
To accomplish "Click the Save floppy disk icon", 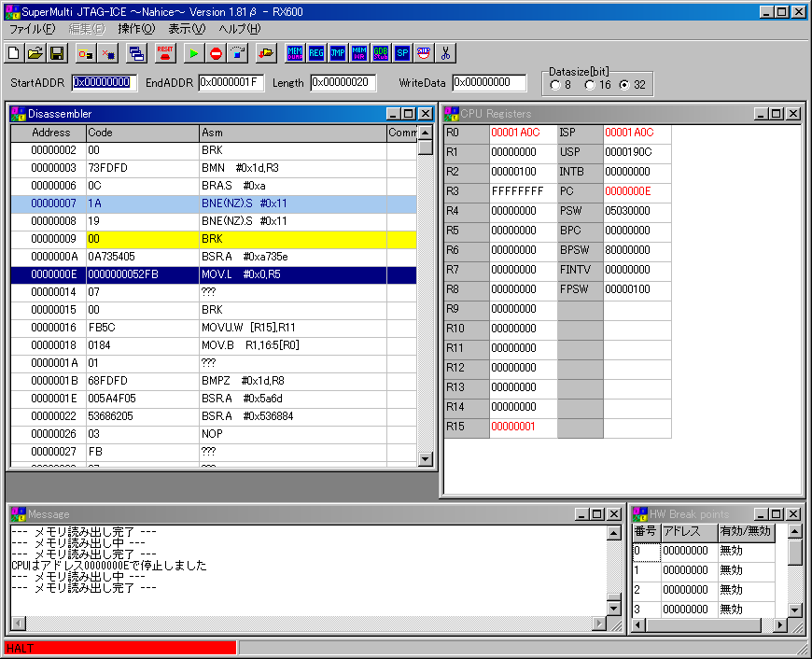I will (x=57, y=53).
